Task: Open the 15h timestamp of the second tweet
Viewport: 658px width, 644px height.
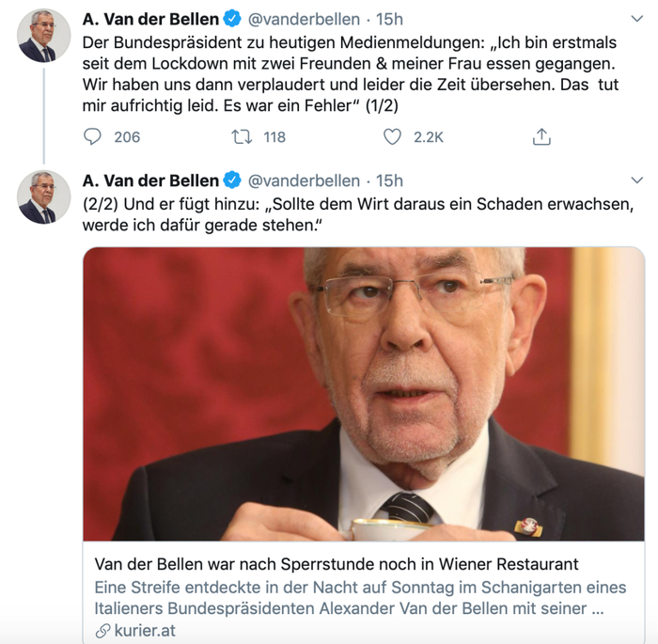Action: 389,181
